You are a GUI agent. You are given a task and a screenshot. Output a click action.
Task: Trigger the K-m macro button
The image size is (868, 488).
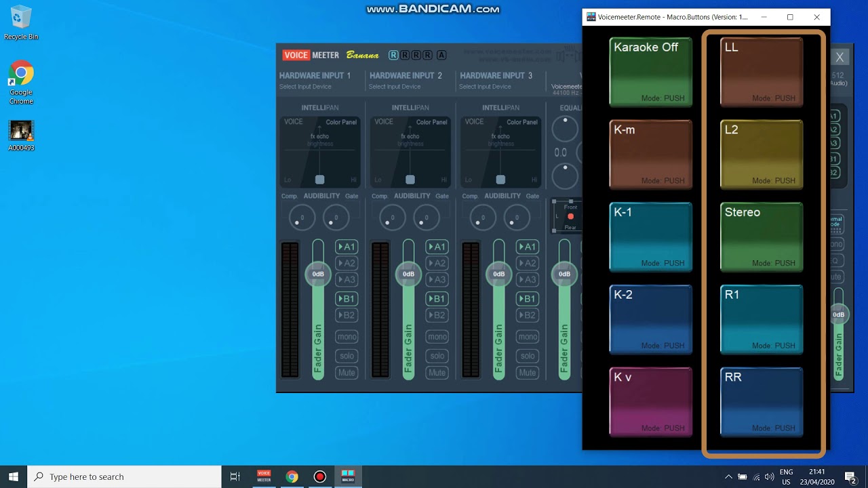pyautogui.click(x=650, y=155)
